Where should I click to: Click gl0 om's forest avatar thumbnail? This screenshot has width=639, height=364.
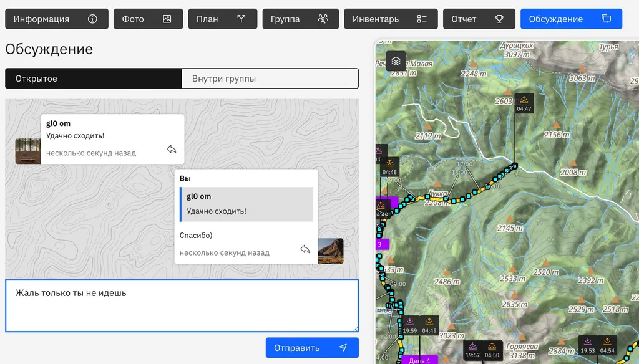click(x=28, y=151)
